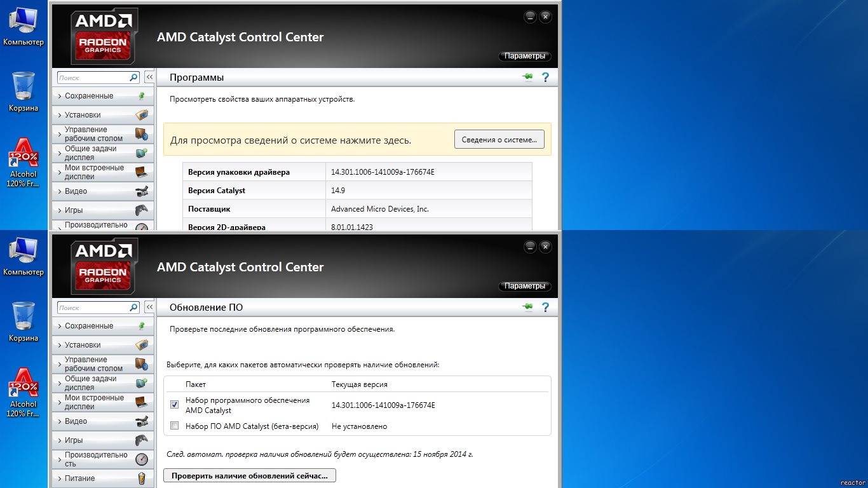Open Мои встроенные дисплеи in Обновление ПО window
Viewport: 868px width, 488px height.
pos(103,402)
